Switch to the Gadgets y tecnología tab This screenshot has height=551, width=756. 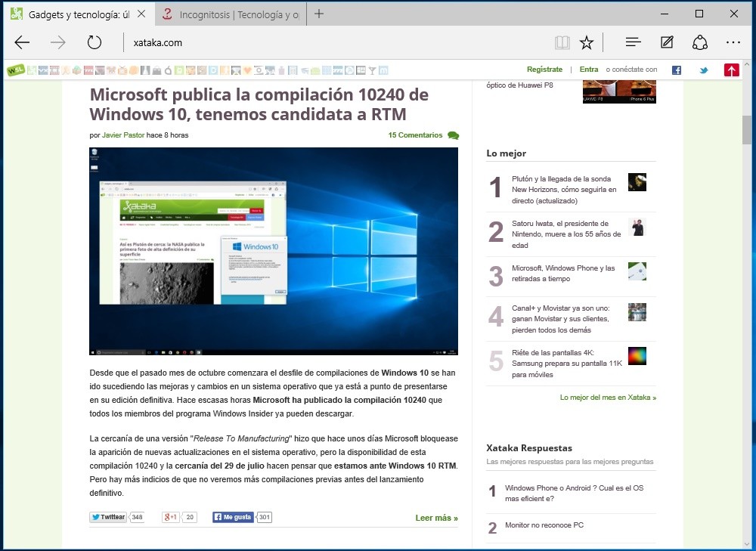point(79,14)
